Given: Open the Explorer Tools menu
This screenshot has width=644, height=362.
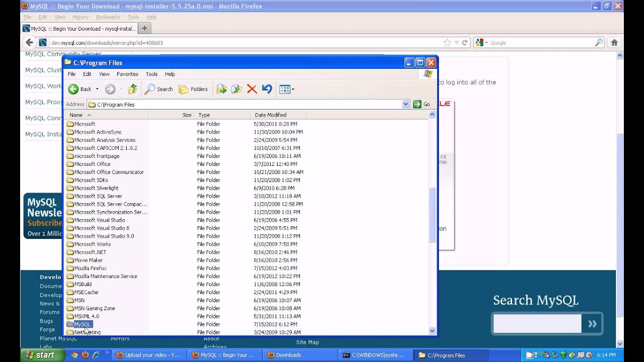Looking at the screenshot, I should [151, 74].
